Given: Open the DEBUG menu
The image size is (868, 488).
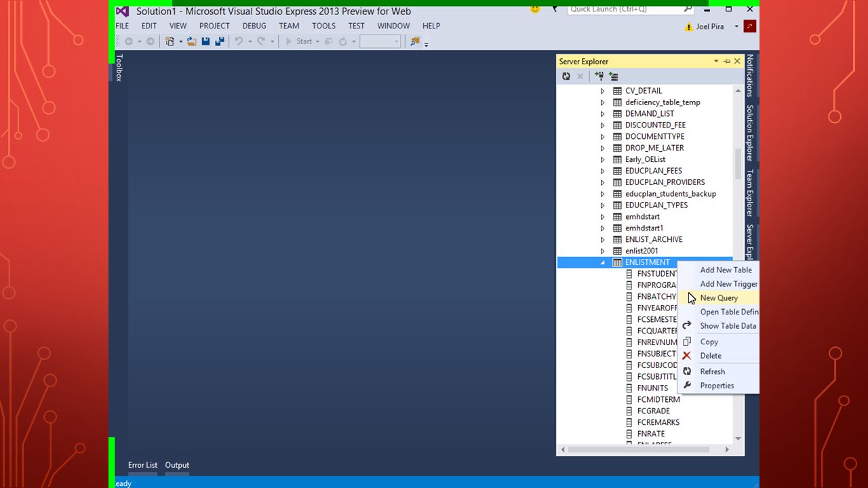Looking at the screenshot, I should click(x=254, y=26).
